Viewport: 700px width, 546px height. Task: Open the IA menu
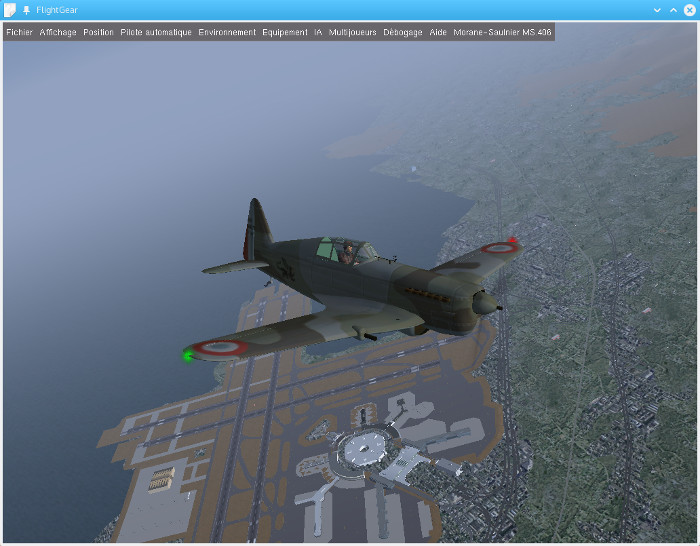tap(318, 32)
